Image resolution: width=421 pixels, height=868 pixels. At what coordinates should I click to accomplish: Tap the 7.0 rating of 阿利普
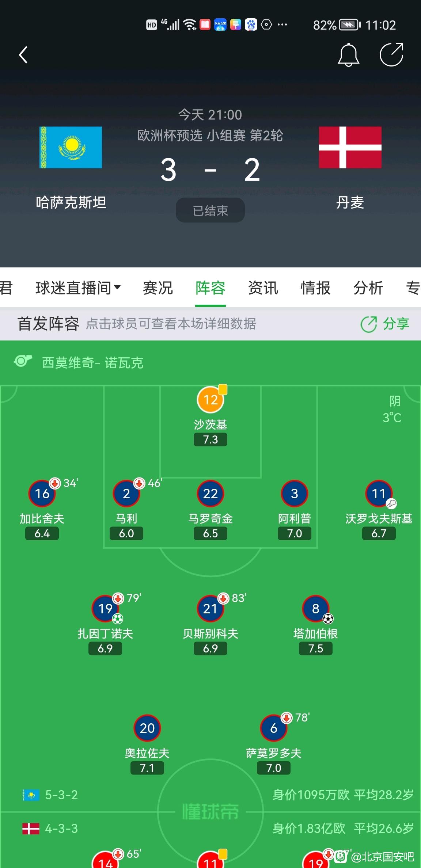(295, 533)
